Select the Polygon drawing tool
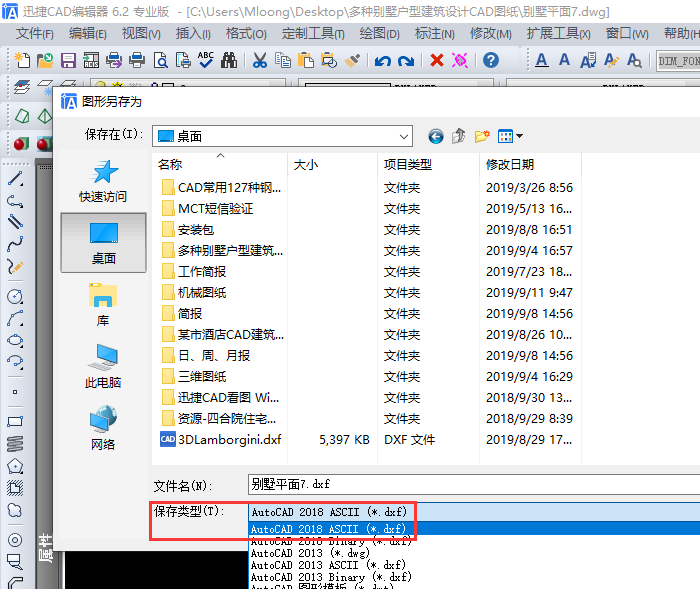 click(15, 467)
